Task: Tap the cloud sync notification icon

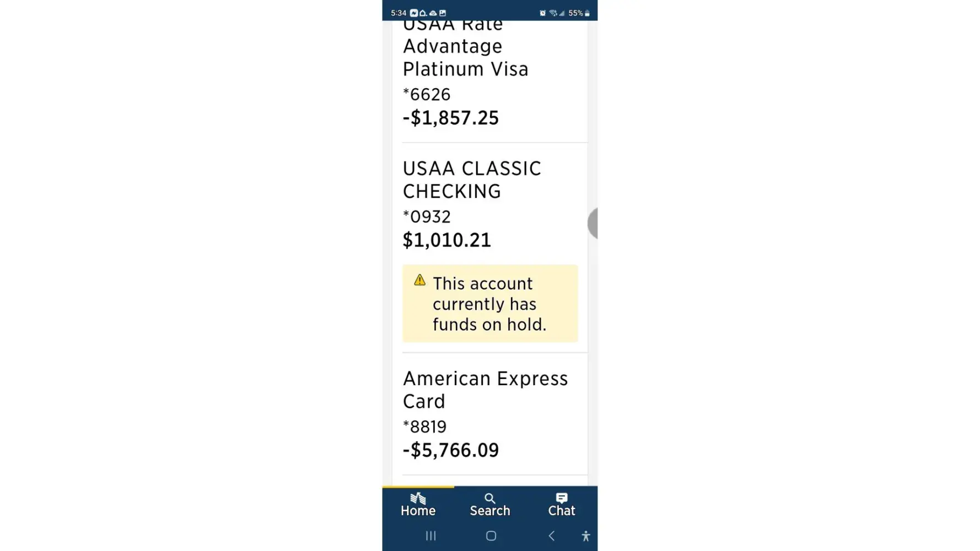Action: point(433,13)
